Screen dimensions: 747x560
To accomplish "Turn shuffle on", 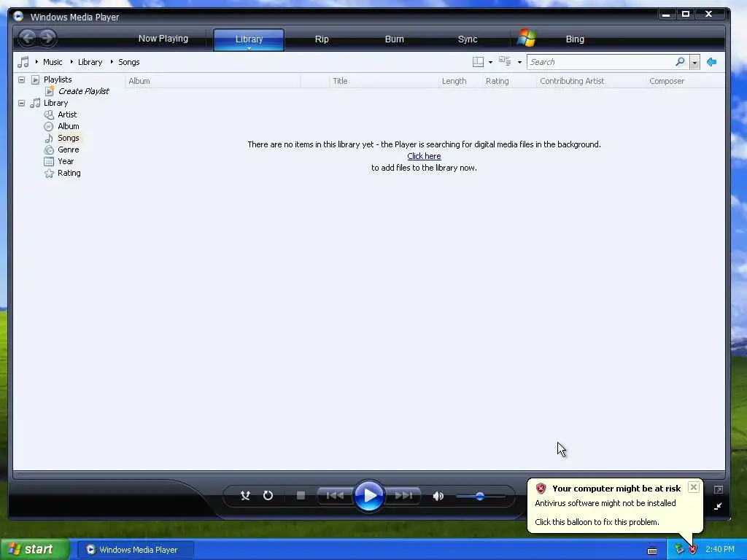I will pos(245,496).
